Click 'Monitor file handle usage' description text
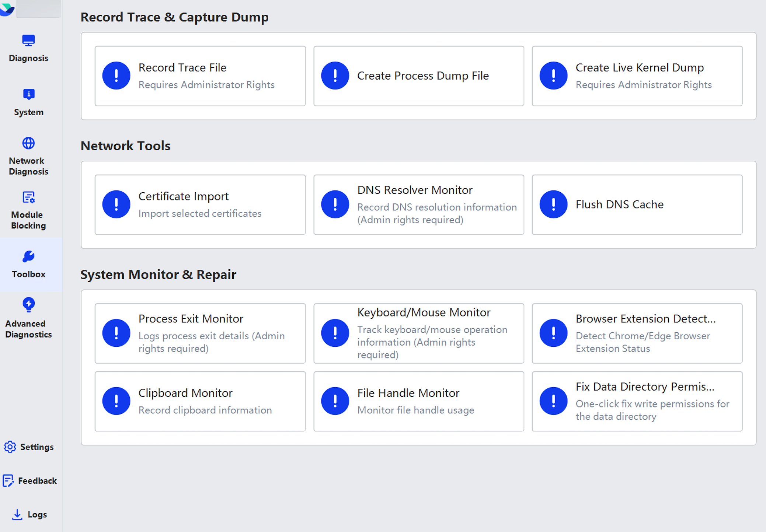Image resolution: width=766 pixels, height=532 pixels. [x=415, y=410]
